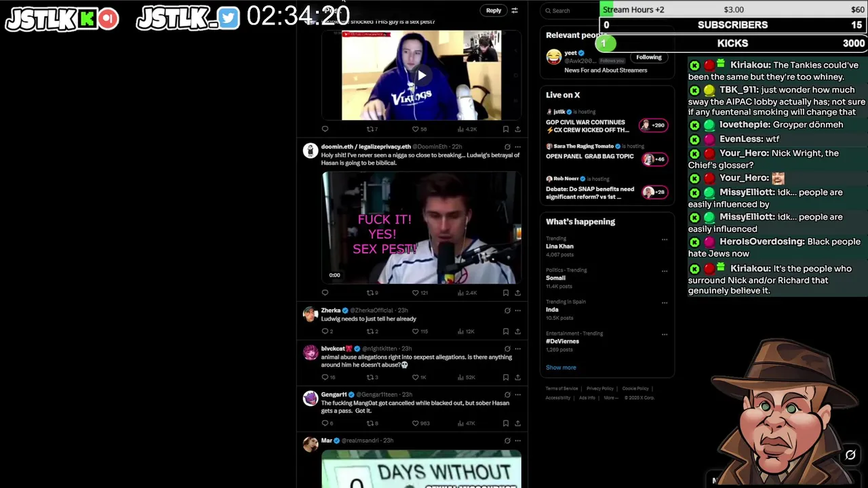Reply to the Vikings video tweet
868x488 pixels.
(x=325, y=129)
